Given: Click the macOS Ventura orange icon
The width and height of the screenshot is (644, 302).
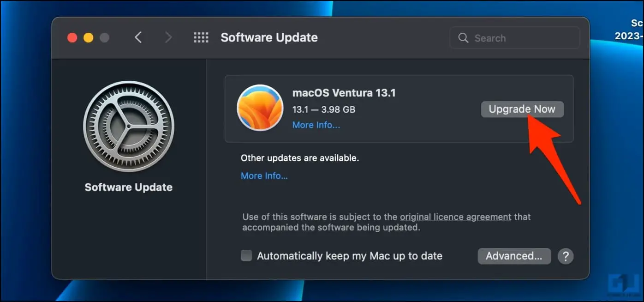Looking at the screenshot, I should (260, 108).
